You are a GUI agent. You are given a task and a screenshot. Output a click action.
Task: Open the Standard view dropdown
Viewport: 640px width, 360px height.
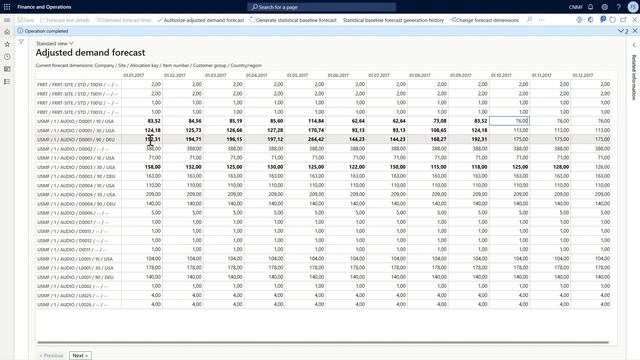[x=55, y=43]
